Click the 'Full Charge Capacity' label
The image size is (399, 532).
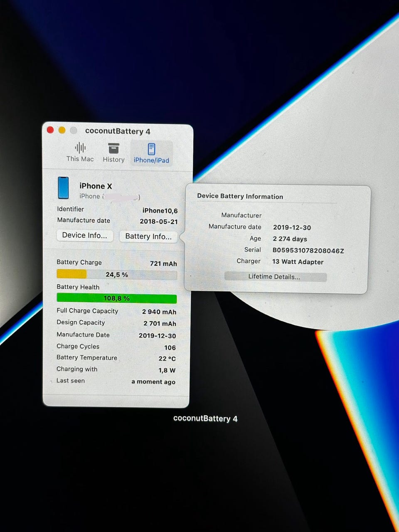(x=87, y=311)
